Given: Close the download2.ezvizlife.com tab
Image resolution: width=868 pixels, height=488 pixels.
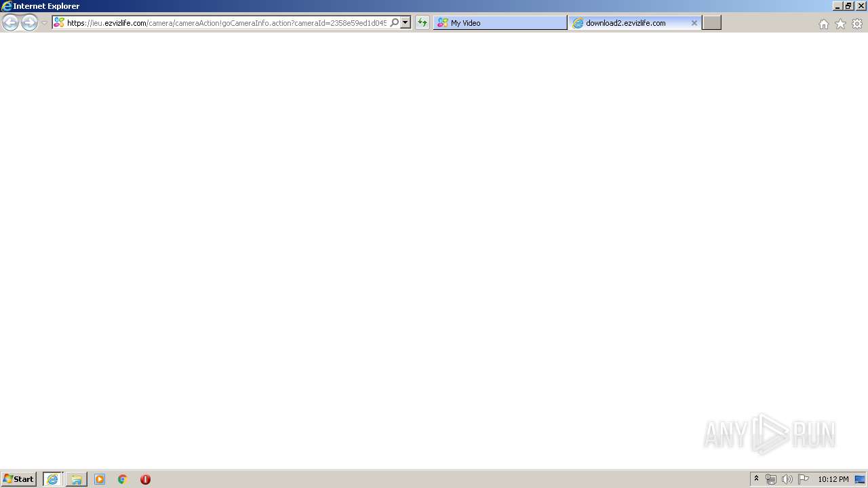Looking at the screenshot, I should (x=694, y=23).
